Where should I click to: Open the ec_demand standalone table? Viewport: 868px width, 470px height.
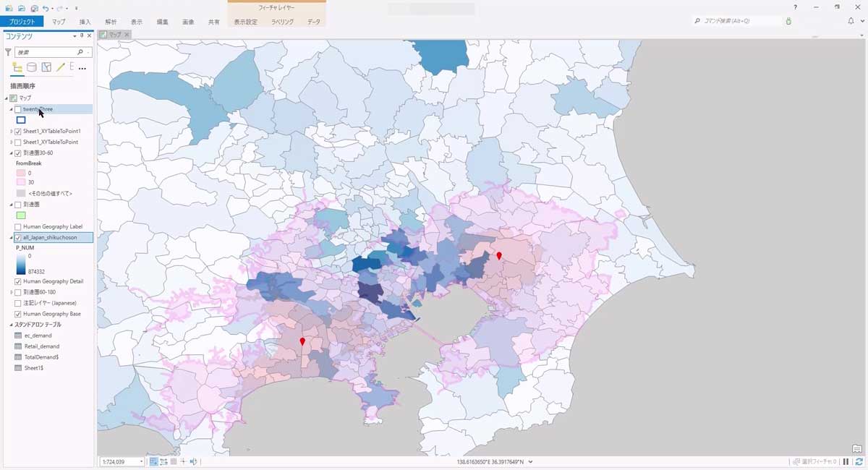point(38,336)
